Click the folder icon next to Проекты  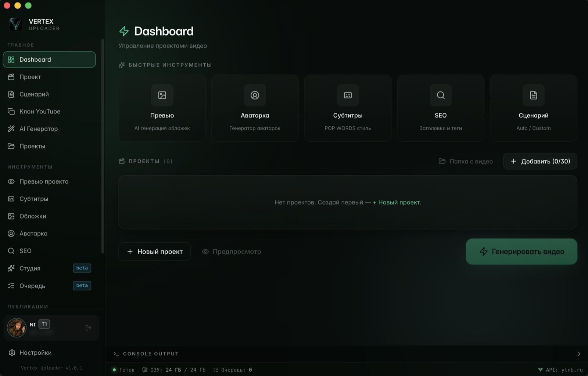(11, 146)
